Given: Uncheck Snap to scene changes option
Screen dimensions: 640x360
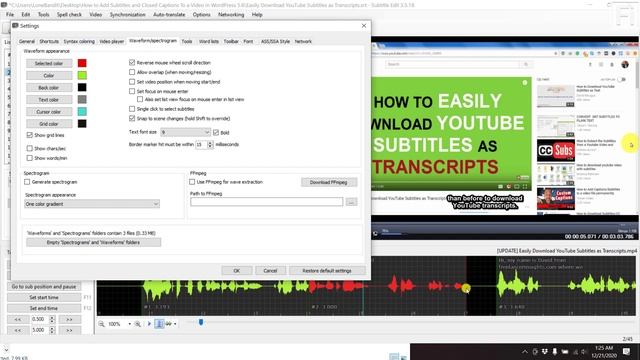Looking at the screenshot, I should tap(132, 118).
